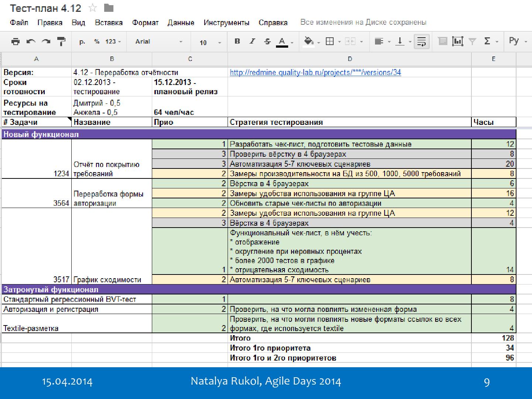Open the Вставка menu

point(109,23)
